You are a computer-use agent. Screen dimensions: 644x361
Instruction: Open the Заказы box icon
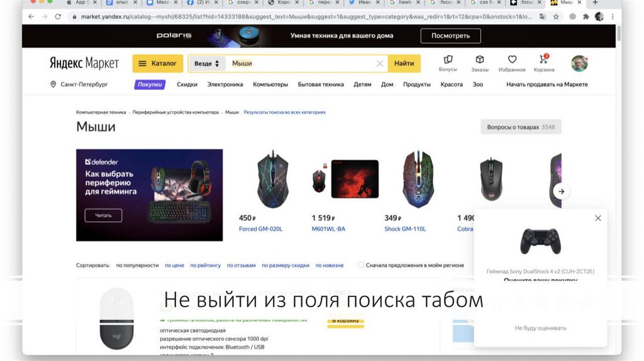click(479, 64)
